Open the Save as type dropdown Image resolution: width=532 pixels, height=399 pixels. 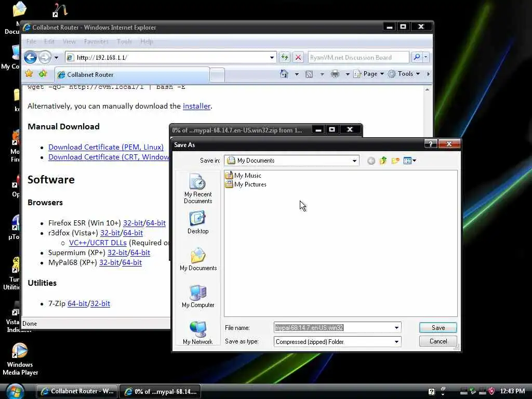pyautogui.click(x=396, y=342)
